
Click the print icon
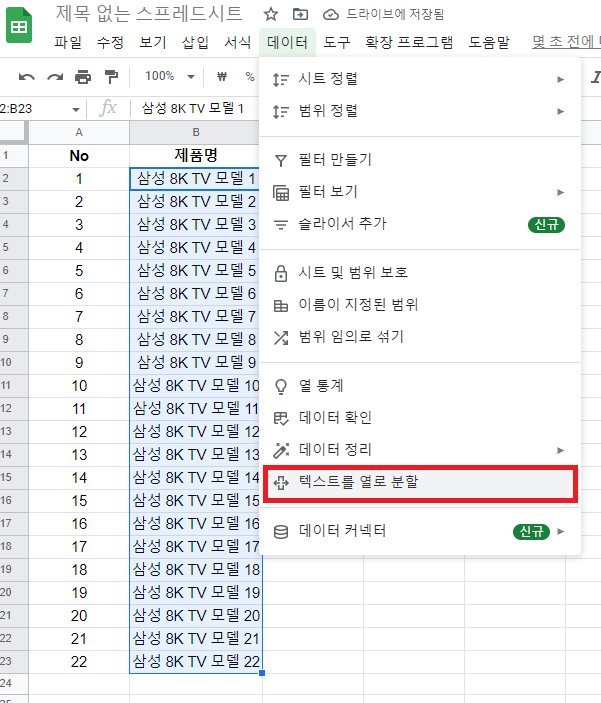click(x=83, y=77)
